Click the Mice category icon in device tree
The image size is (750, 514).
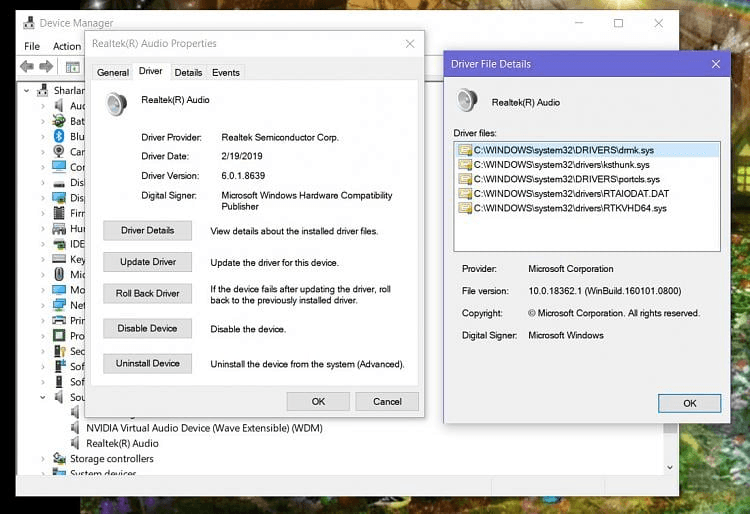(59, 274)
